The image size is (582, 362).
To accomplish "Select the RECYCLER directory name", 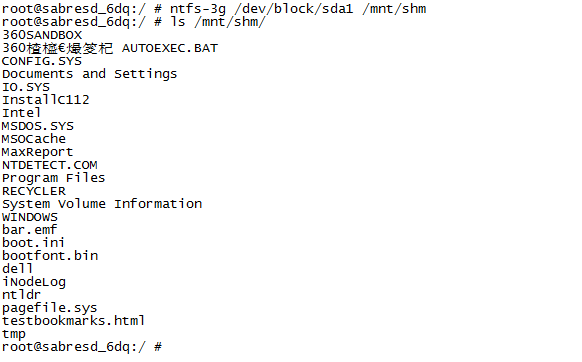I will point(34,191).
